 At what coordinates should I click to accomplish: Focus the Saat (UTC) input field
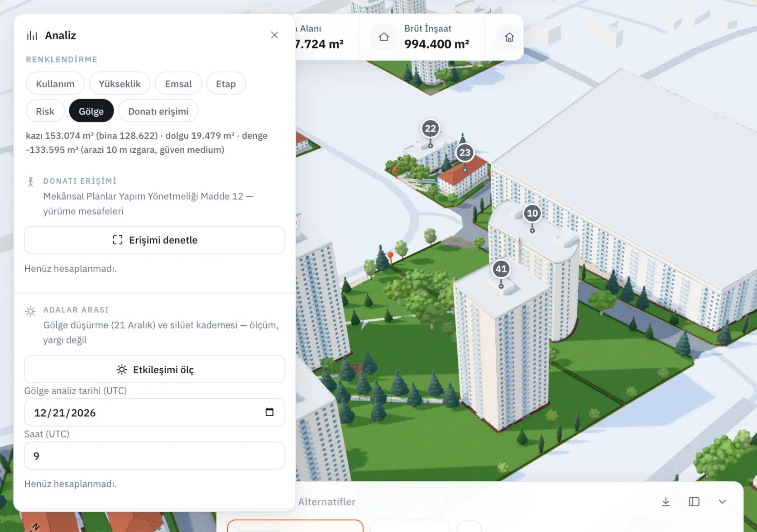154,456
